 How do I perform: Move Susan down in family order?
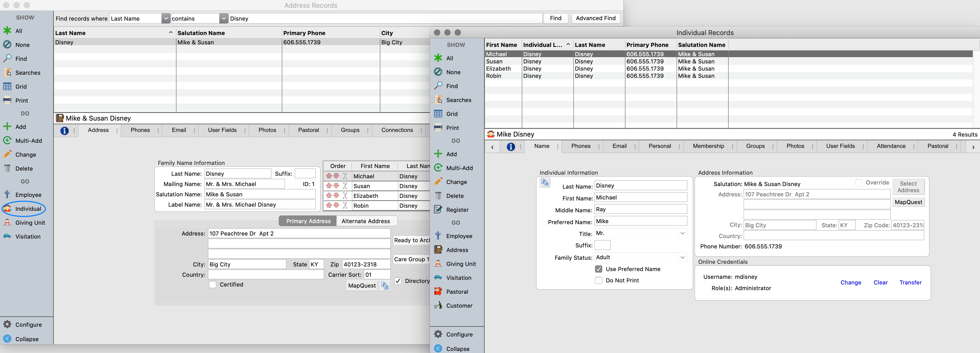tap(336, 186)
